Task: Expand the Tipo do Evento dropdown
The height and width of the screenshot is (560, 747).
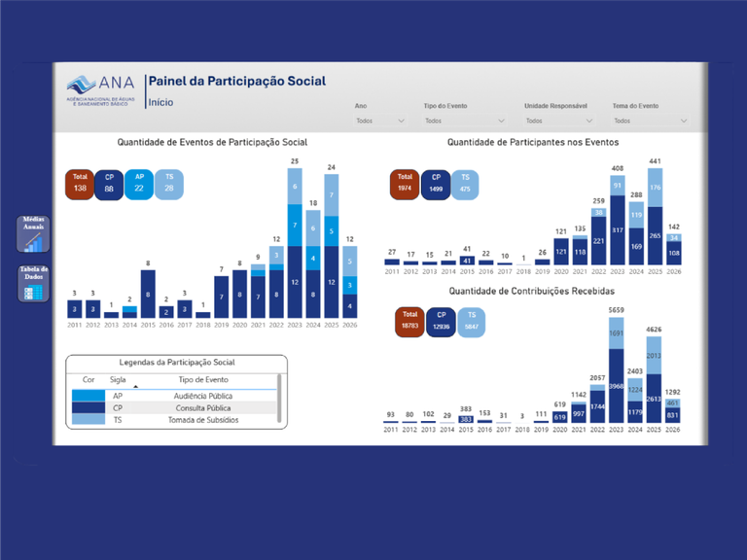Action: [465, 121]
